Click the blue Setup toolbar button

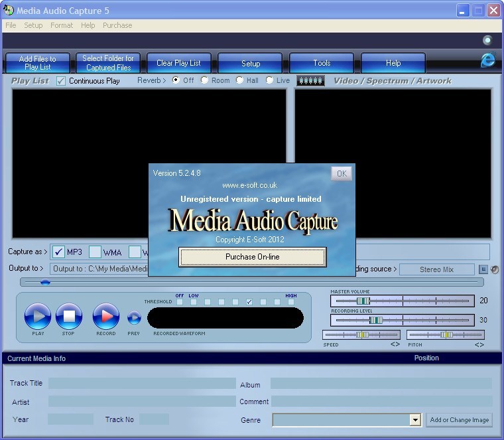251,63
